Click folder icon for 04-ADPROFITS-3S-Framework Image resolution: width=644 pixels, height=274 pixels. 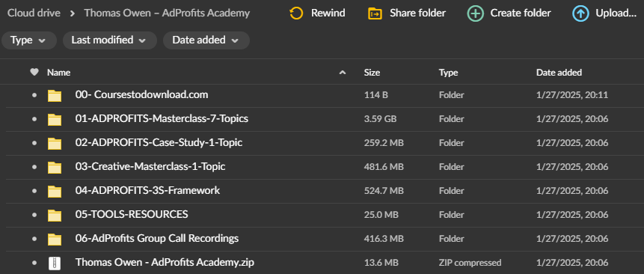tap(55, 191)
